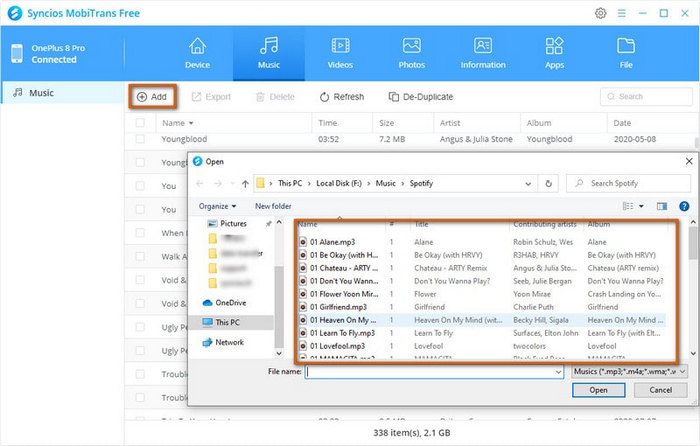Select OneDrive in navigation pane
Screen dimensions: 700x446
(224, 303)
